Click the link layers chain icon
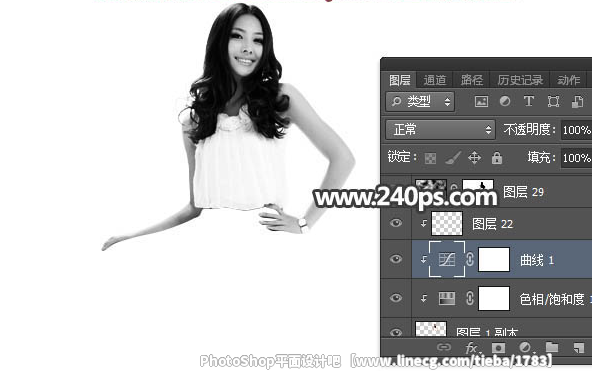This screenshot has width=608, height=380. 444,347
